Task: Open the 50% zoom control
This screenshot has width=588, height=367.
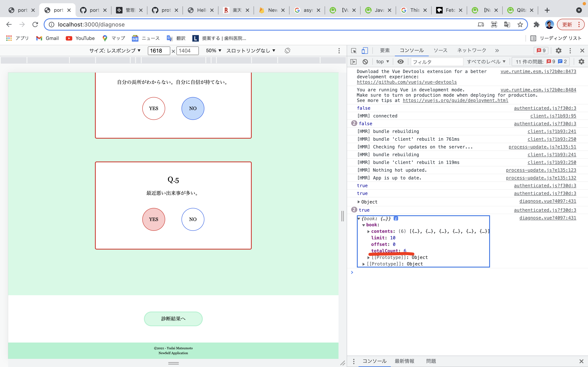Action: [x=213, y=51]
